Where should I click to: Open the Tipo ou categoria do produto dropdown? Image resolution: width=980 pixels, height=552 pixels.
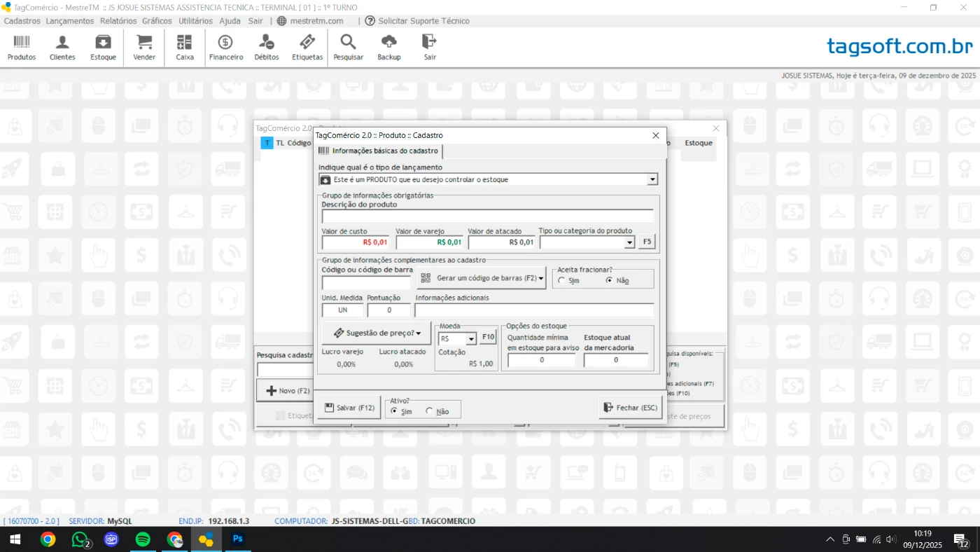tap(629, 242)
